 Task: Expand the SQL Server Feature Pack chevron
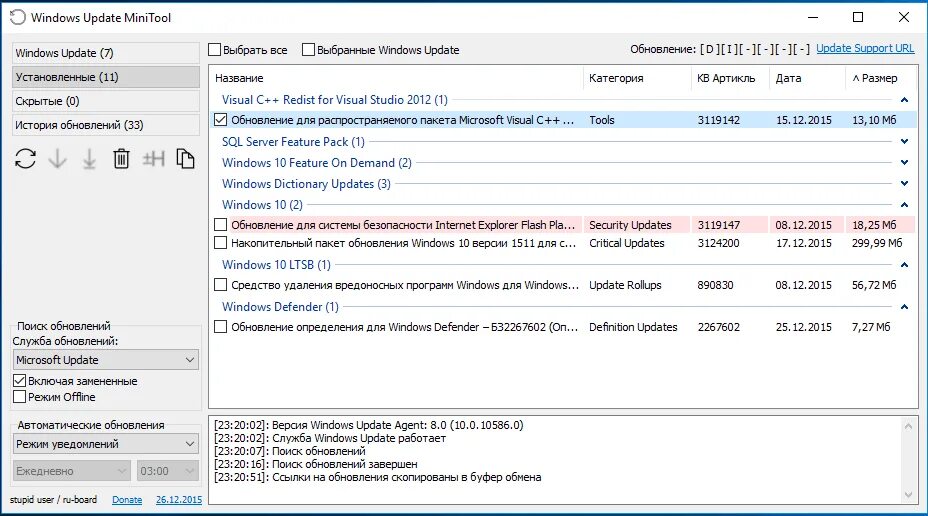(x=904, y=141)
